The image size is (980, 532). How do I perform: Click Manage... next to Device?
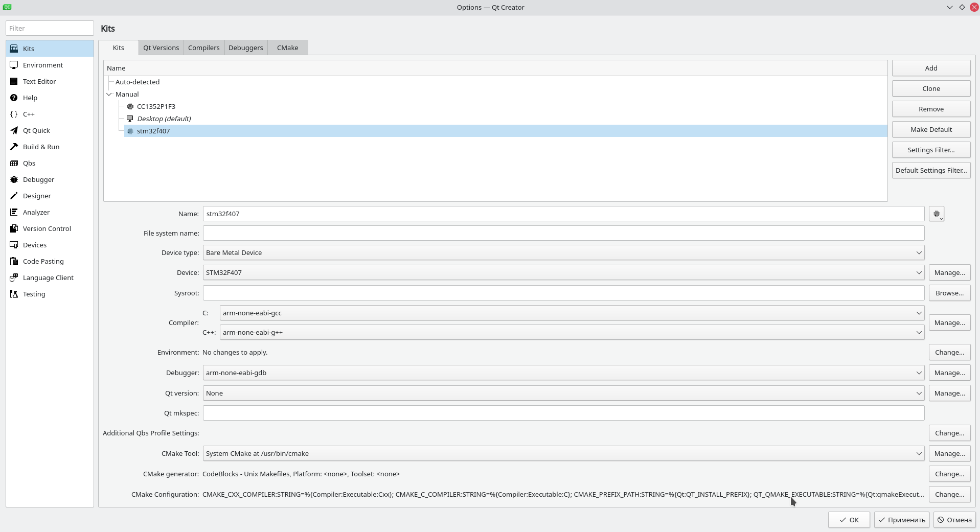949,272
